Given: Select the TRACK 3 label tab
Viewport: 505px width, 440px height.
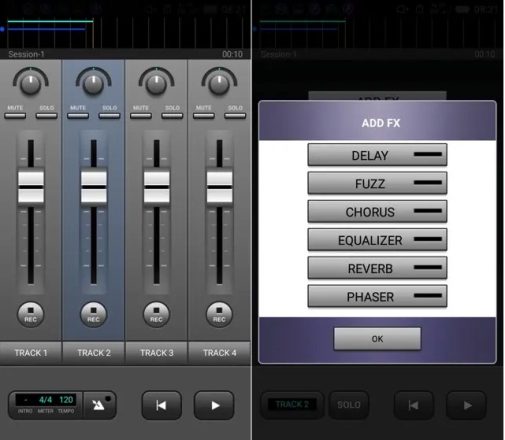Looking at the screenshot, I should click(157, 353).
